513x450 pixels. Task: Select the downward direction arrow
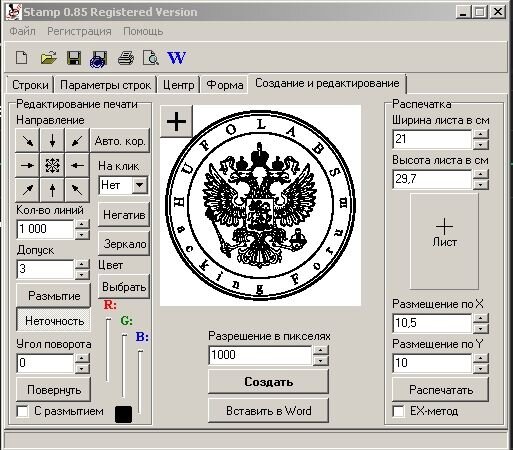coord(52,141)
